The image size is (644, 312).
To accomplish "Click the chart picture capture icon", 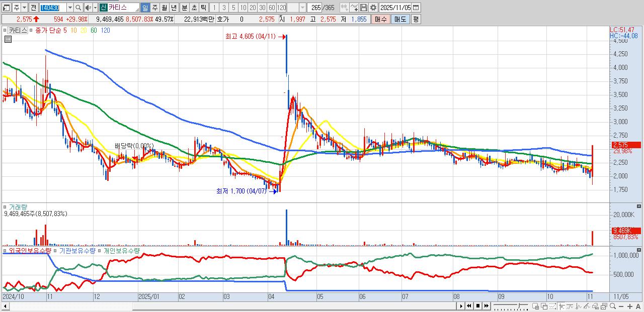I will click(x=604, y=306).
